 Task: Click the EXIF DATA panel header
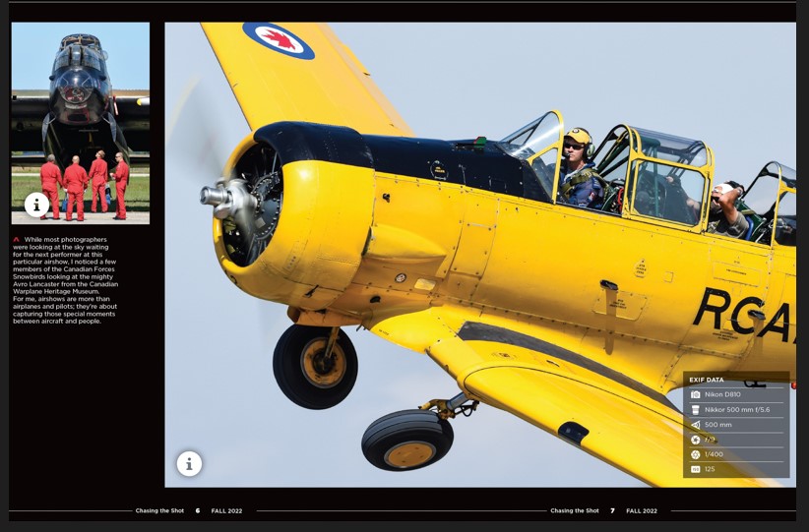pyautogui.click(x=707, y=380)
